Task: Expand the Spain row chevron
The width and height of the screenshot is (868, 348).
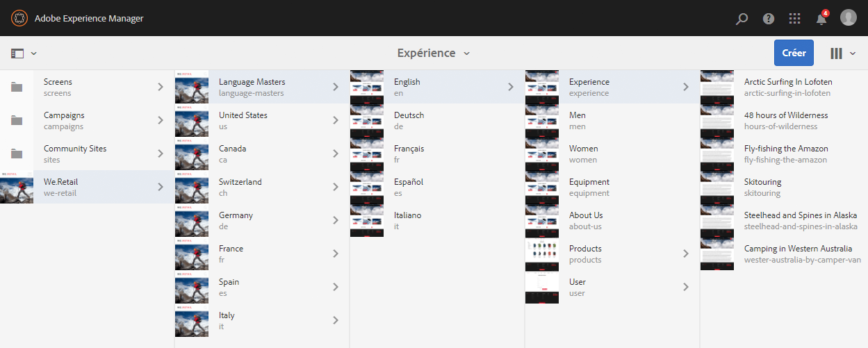Action: tap(335, 287)
